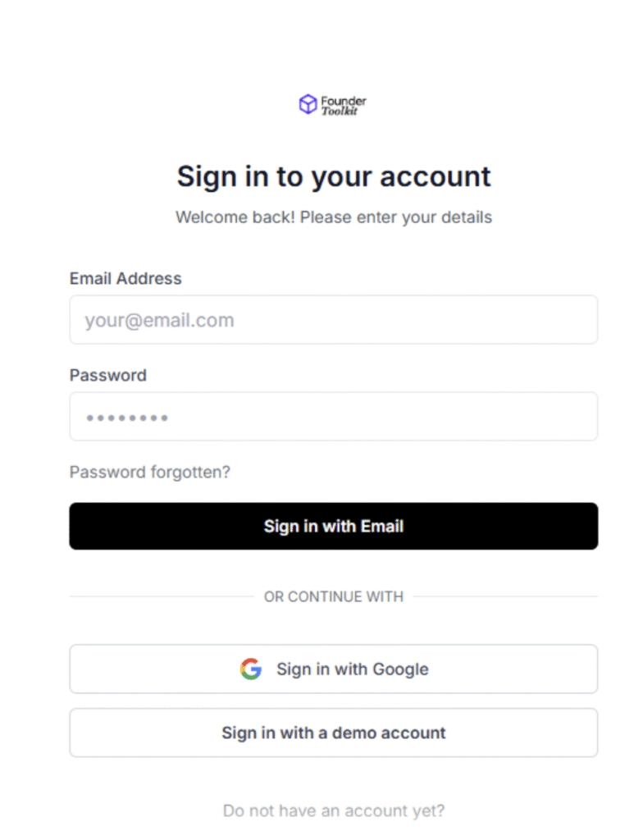This screenshot has width=643, height=840.
Task: Click the Welcome back subtitle text
Action: point(334,217)
